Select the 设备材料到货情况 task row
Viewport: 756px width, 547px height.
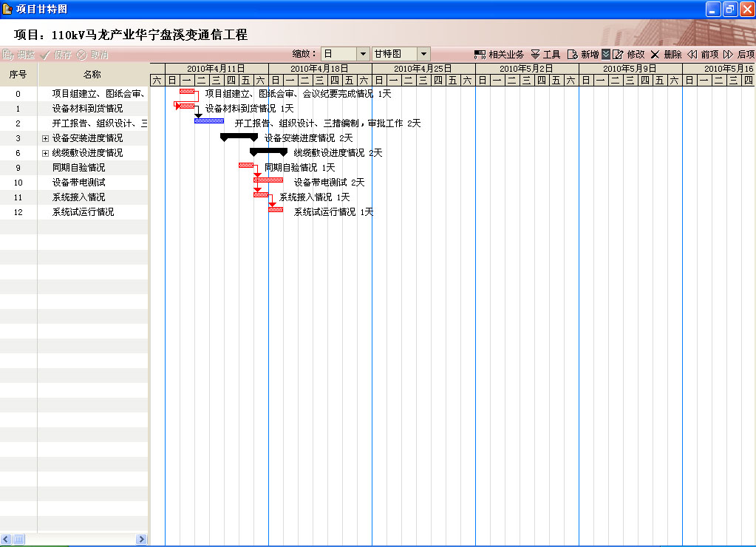pyautogui.click(x=87, y=109)
